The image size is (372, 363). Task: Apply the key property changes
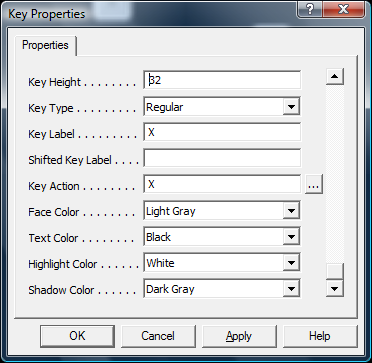(x=239, y=336)
